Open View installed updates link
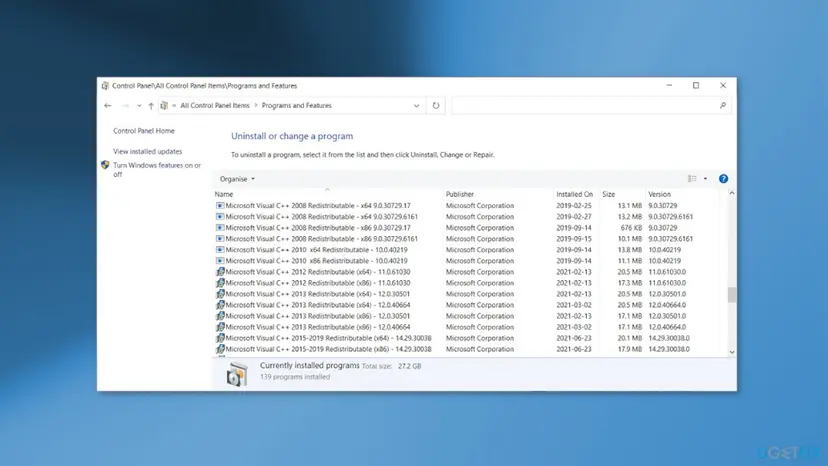This screenshot has width=828, height=466. pos(147,152)
